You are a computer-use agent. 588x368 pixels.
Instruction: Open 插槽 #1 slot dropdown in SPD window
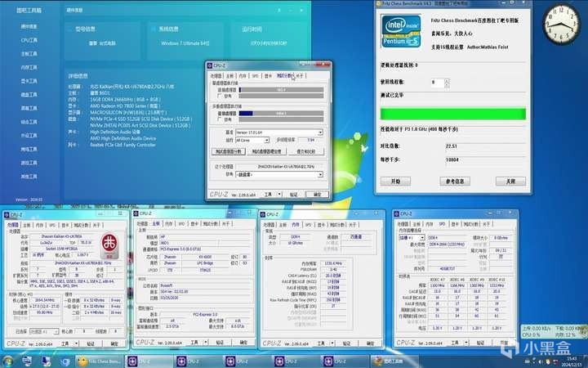click(412, 238)
